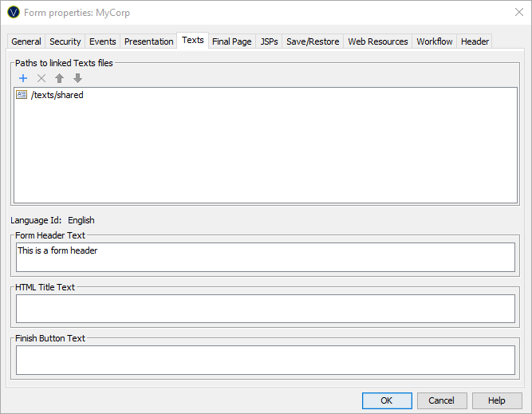Open the Security tab
This screenshot has height=414, width=532.
(65, 41)
